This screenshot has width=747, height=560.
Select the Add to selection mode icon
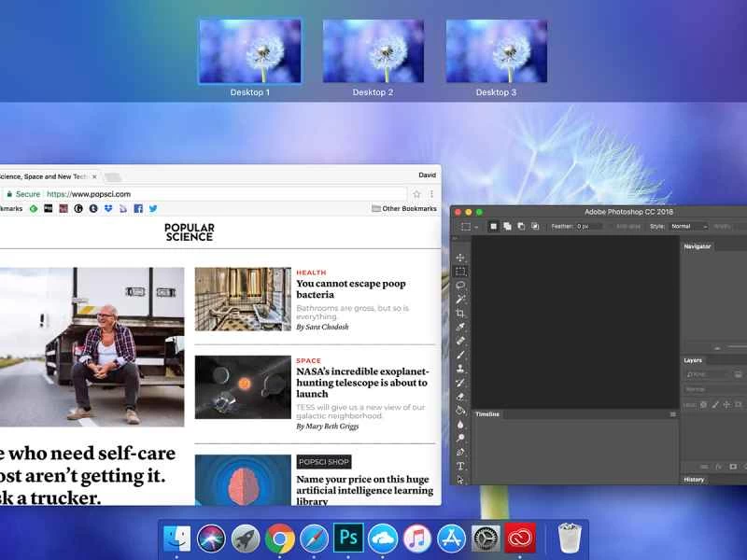(506, 226)
